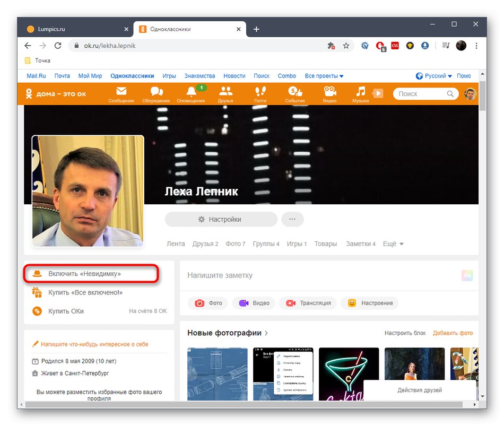Click Напишите что-нибудь интересное о себе link
This screenshot has width=504, height=426.
pos(90,344)
